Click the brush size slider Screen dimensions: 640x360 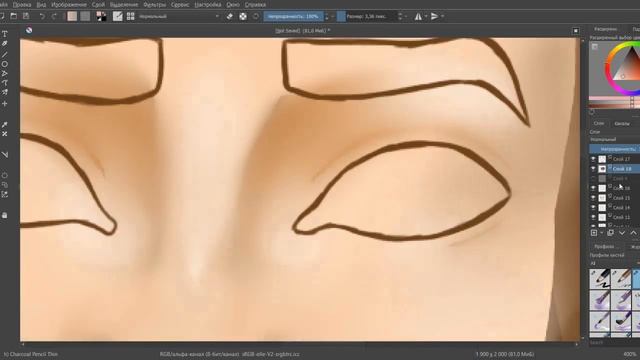point(367,16)
